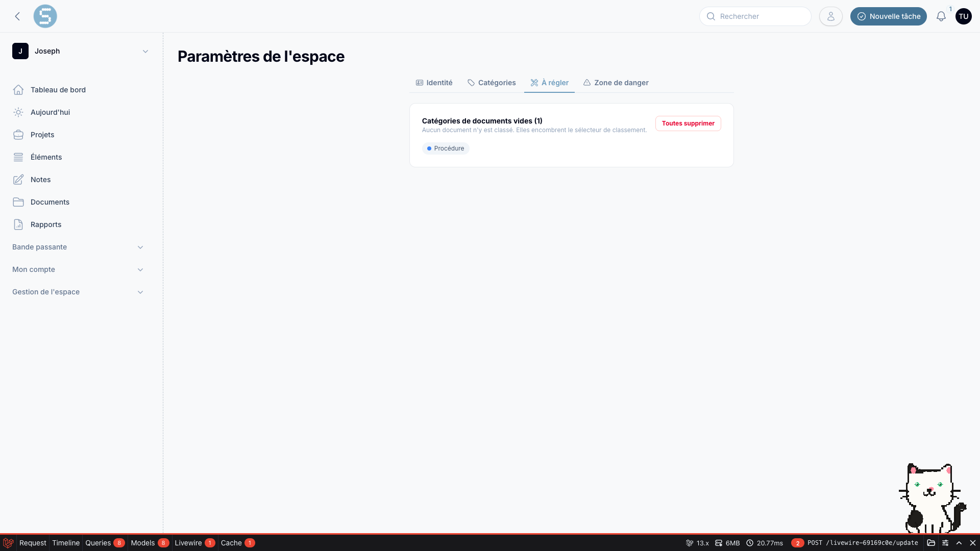Minimize the debugbar with the caret

(959, 543)
